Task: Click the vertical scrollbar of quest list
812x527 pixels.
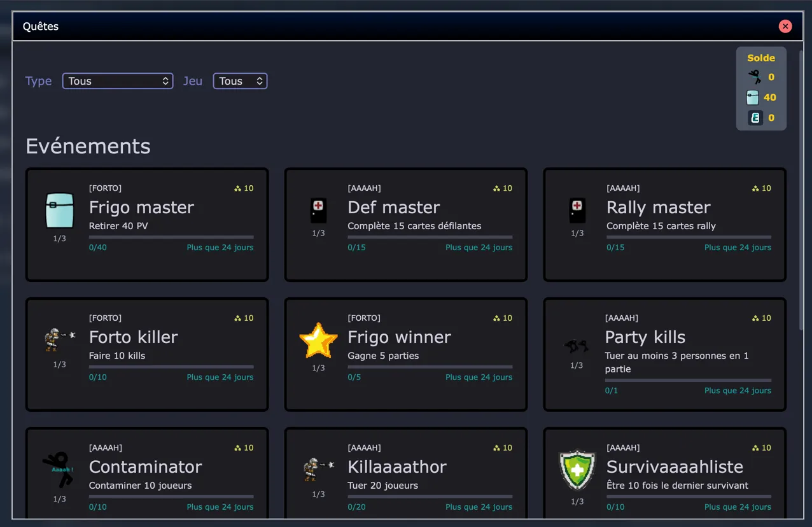Action: [x=801, y=191]
